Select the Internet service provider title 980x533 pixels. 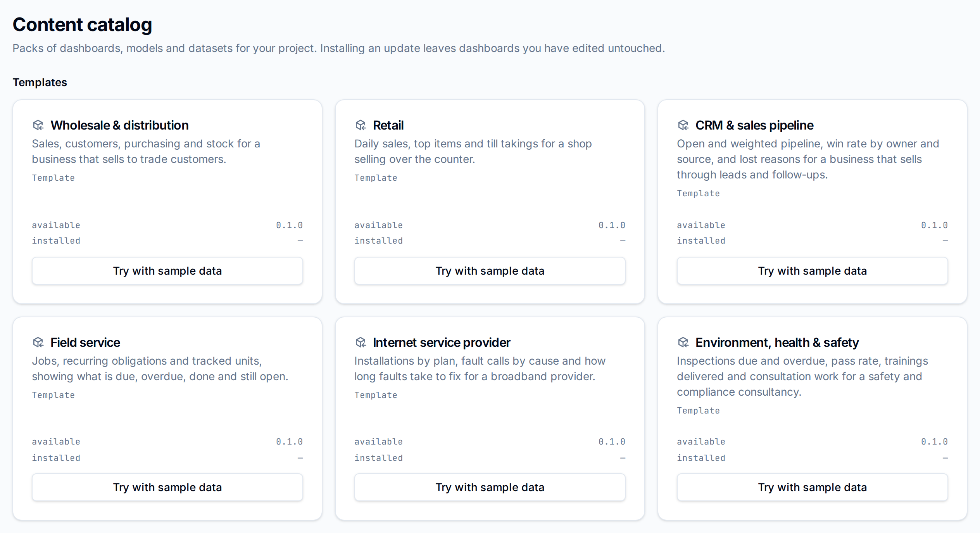[442, 343]
